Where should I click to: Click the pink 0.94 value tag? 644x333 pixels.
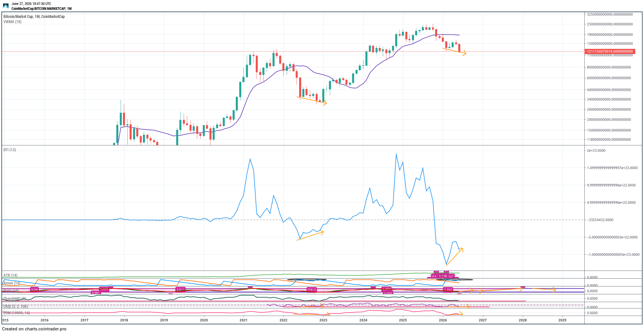[34, 289]
